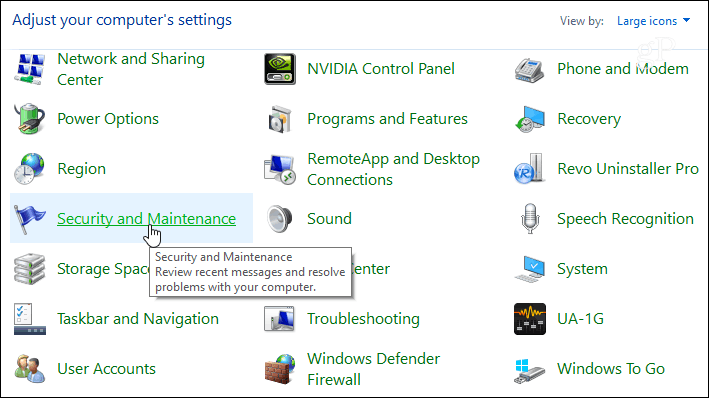Open the Power Options link
The image size is (709, 398).
[108, 119]
